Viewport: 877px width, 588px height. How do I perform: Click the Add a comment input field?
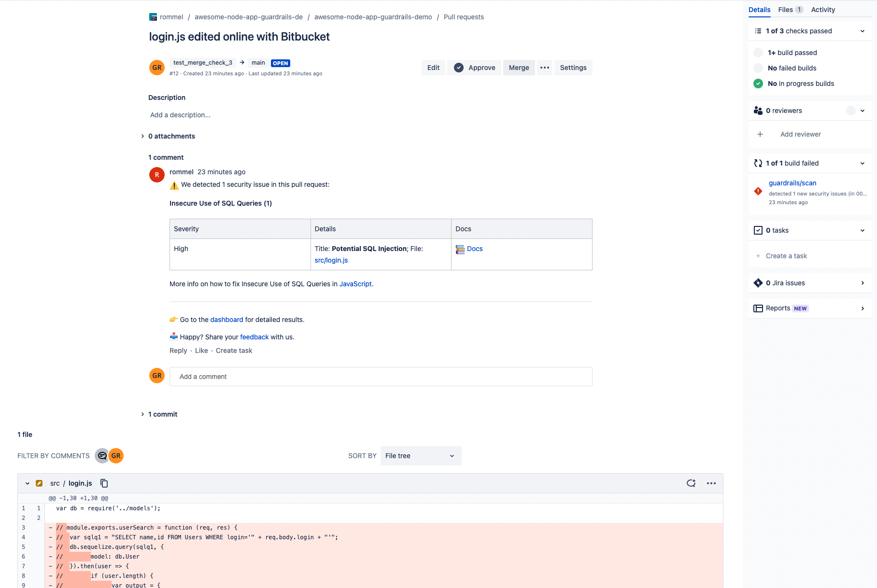coord(381,377)
